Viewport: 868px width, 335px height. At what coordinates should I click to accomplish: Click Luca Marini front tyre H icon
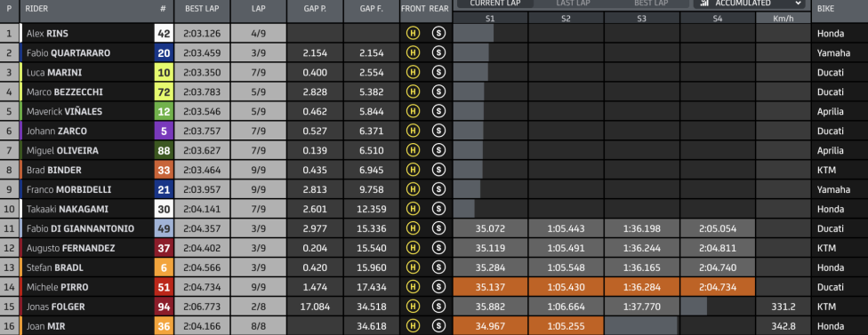pos(413,72)
